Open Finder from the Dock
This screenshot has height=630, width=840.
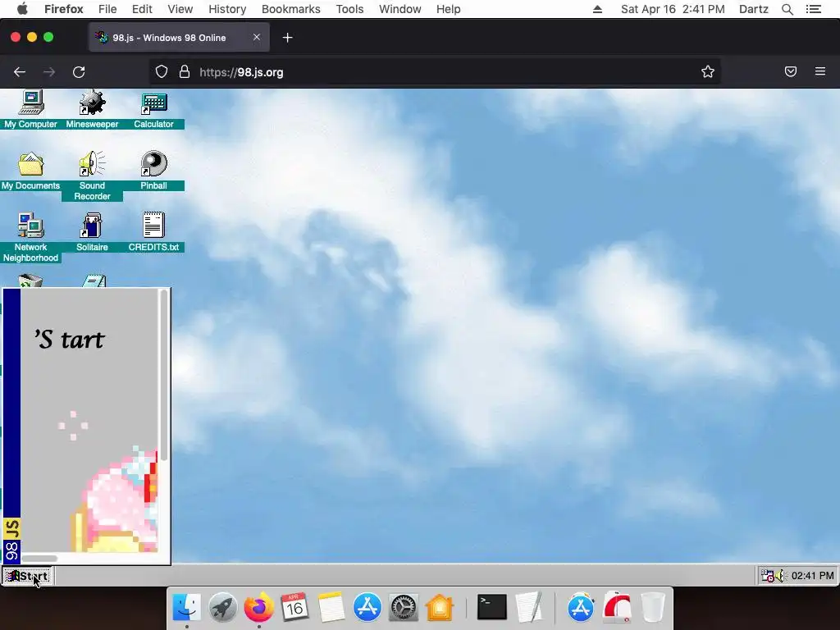point(187,608)
